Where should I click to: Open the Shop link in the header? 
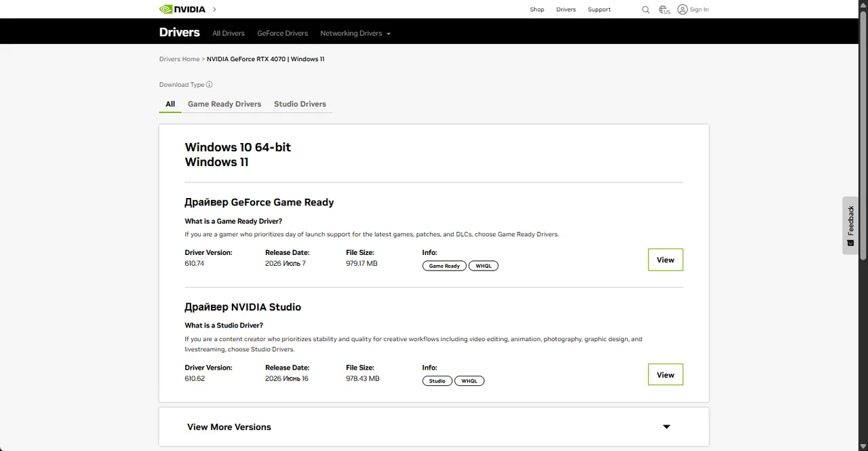(x=537, y=9)
